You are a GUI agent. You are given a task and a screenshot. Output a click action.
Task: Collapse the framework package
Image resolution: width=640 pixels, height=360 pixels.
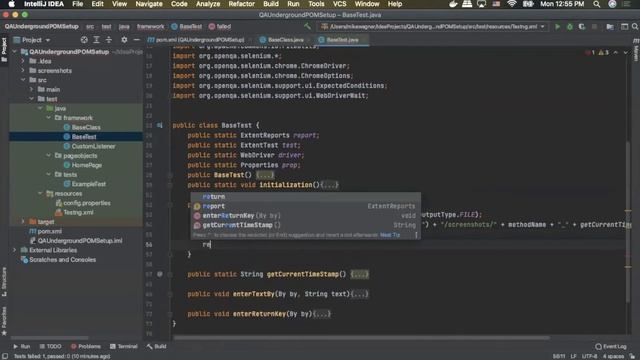pyautogui.click(x=49, y=118)
